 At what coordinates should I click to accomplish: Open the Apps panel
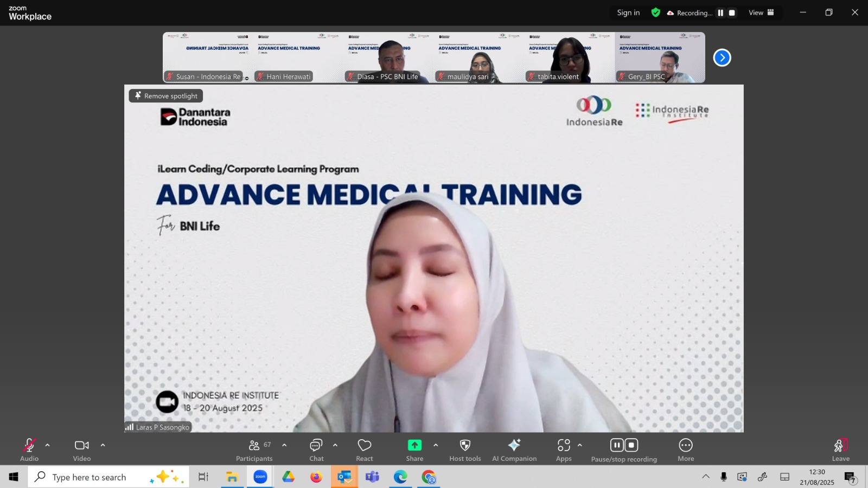coord(564,450)
